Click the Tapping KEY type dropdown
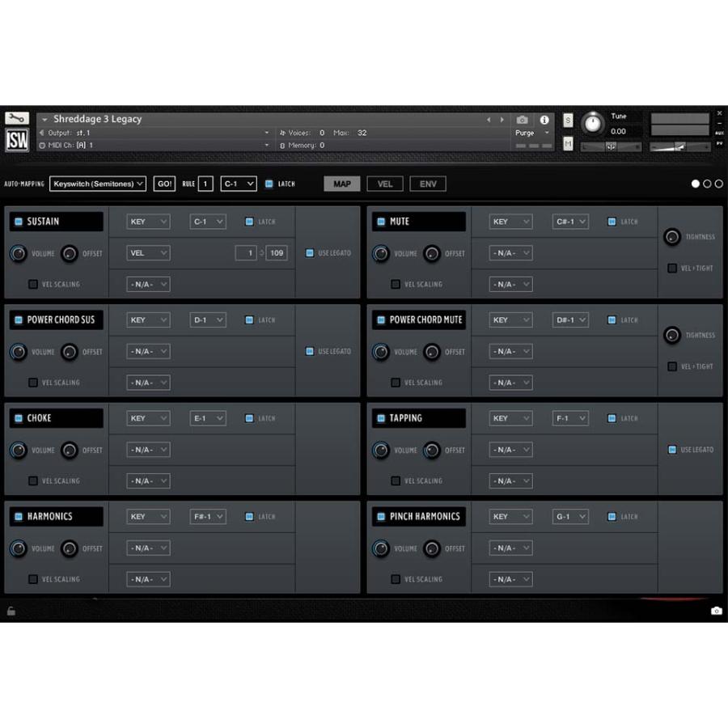 [x=510, y=418]
